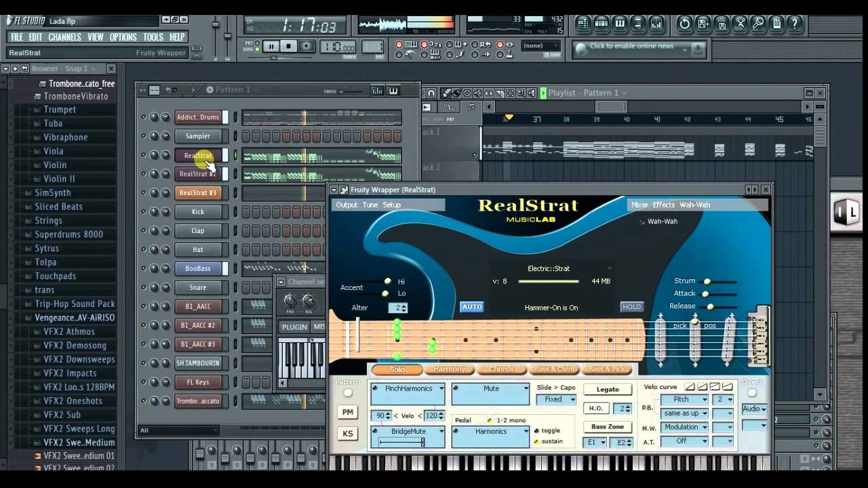
Task: Open the piano roll view icon
Action: point(620,24)
